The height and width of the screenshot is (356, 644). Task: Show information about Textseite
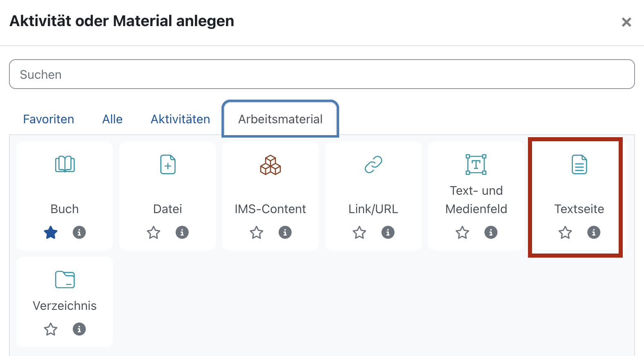594,232
